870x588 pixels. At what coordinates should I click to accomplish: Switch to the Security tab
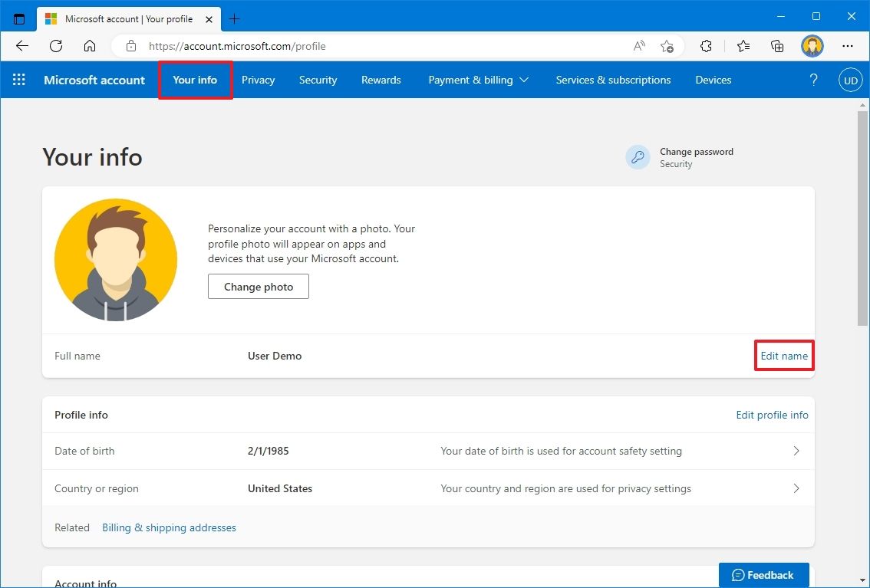[318, 79]
